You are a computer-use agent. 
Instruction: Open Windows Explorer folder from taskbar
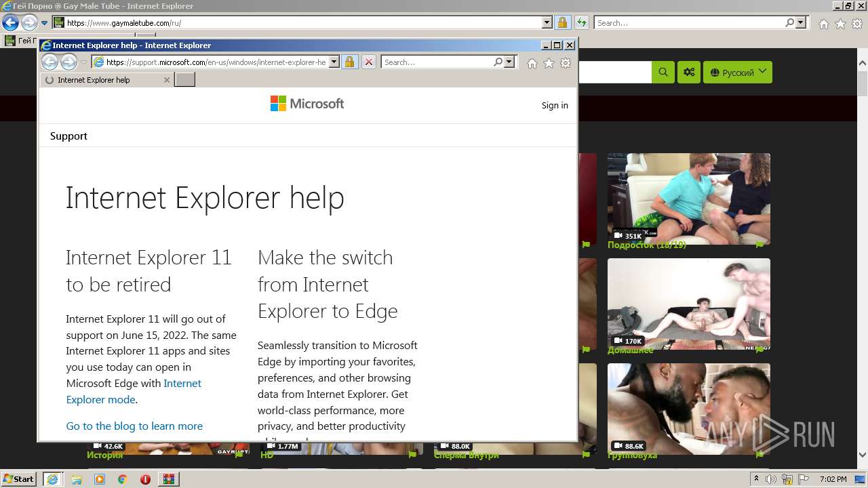click(77, 479)
